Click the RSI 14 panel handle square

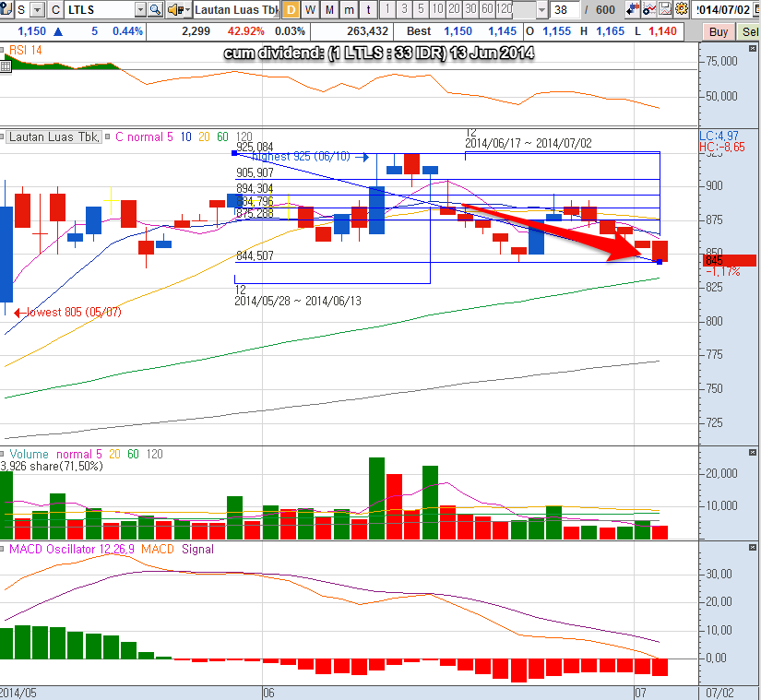pyautogui.click(x=3, y=50)
